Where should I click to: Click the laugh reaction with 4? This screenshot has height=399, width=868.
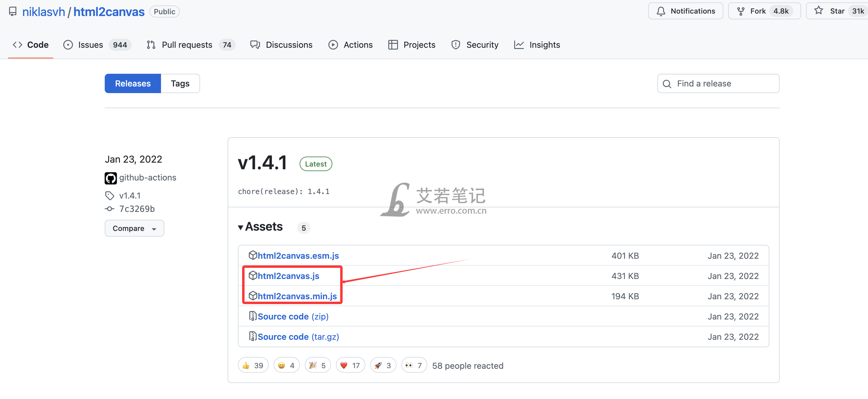click(x=286, y=365)
